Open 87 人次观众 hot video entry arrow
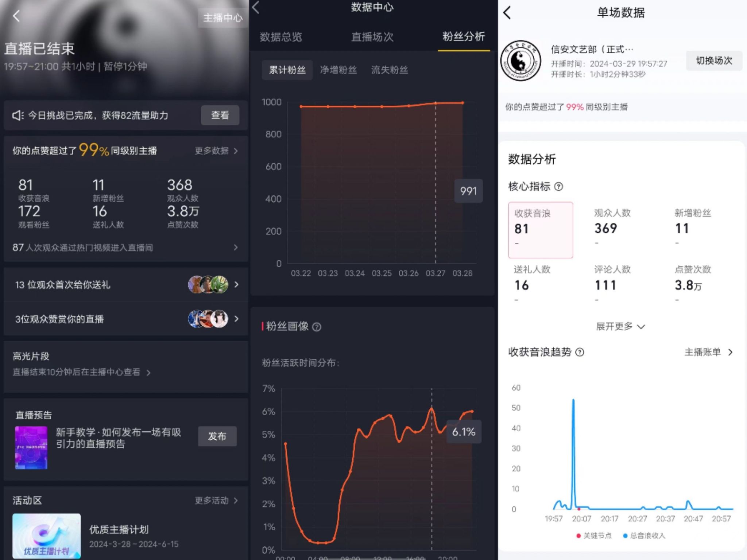 click(x=236, y=248)
